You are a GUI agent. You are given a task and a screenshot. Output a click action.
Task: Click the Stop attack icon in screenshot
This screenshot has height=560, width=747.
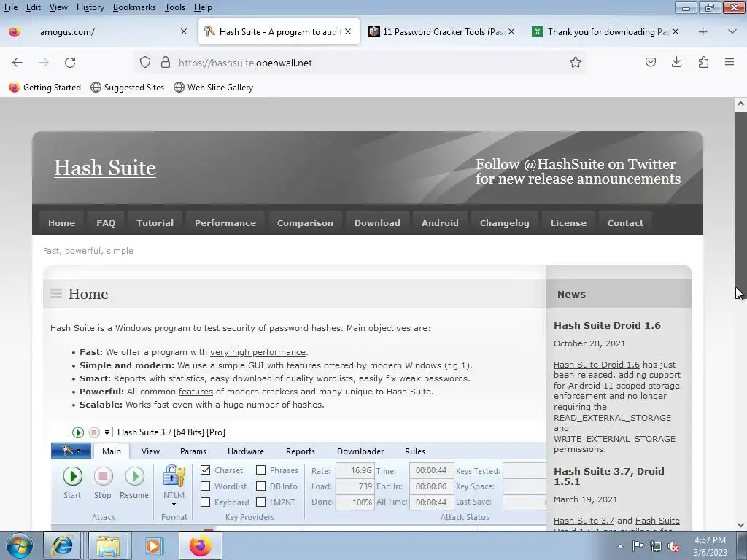tap(103, 476)
